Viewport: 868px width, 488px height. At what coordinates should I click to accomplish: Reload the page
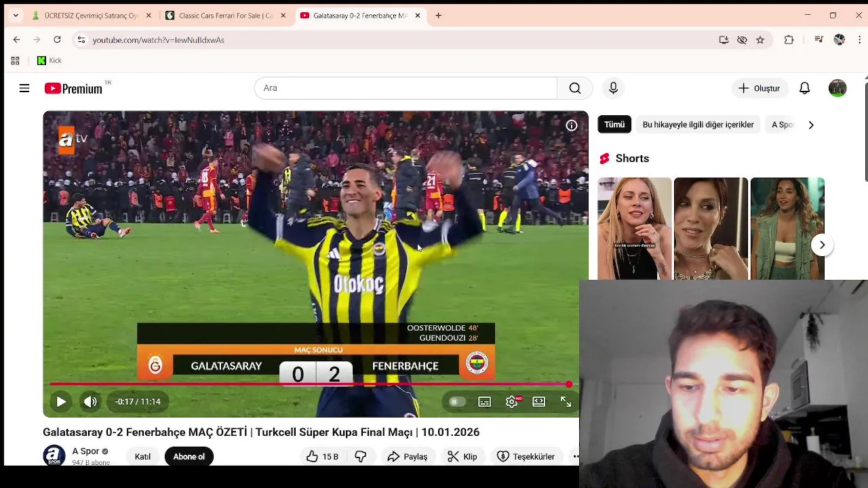[x=57, y=40]
